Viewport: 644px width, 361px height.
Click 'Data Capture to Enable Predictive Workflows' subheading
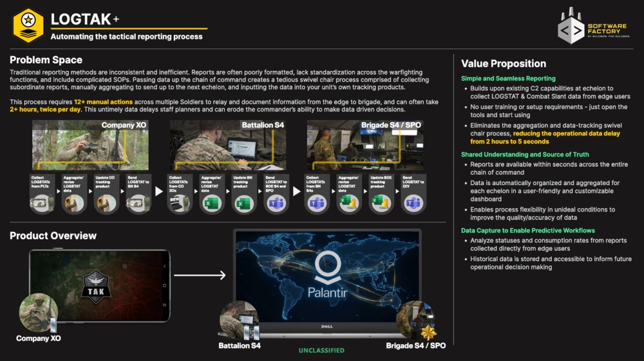coord(528,231)
